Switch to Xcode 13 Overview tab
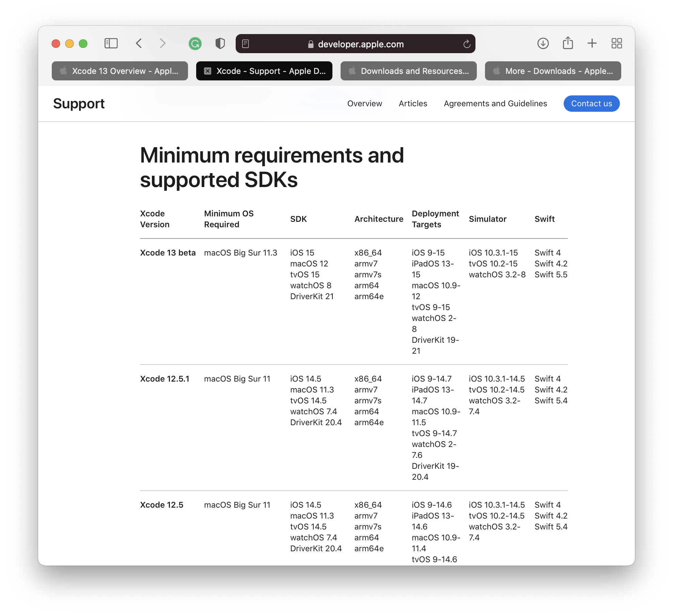The image size is (673, 616). click(x=120, y=71)
